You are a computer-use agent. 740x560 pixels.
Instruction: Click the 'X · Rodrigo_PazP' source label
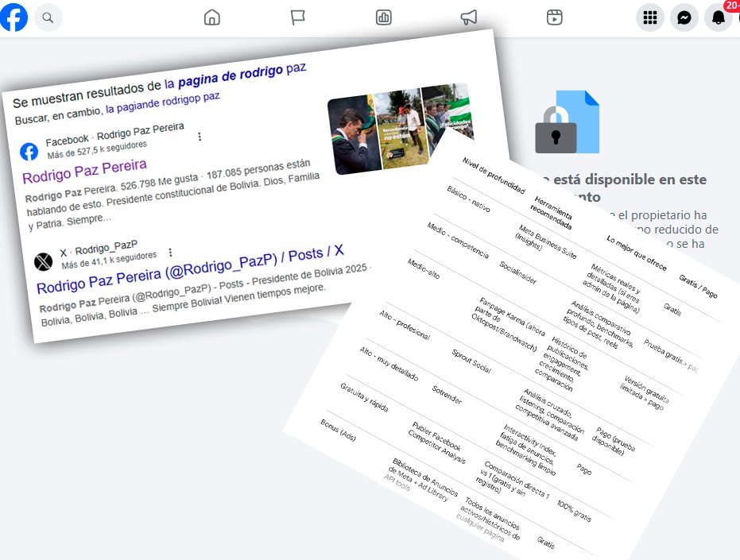99,249
